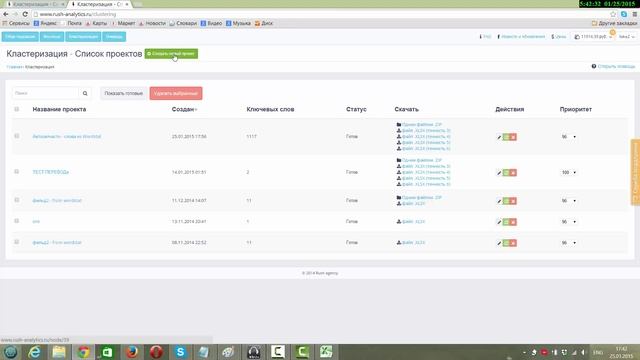Click the Показать готовые button

[124, 93]
